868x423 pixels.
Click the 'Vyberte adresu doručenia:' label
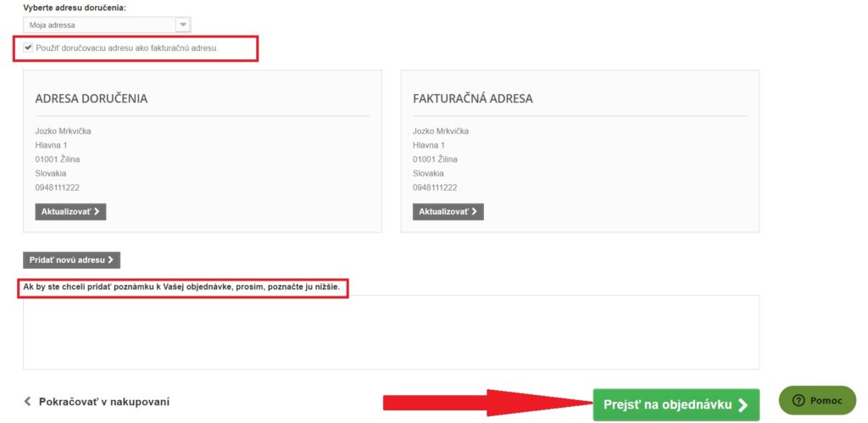(75, 8)
